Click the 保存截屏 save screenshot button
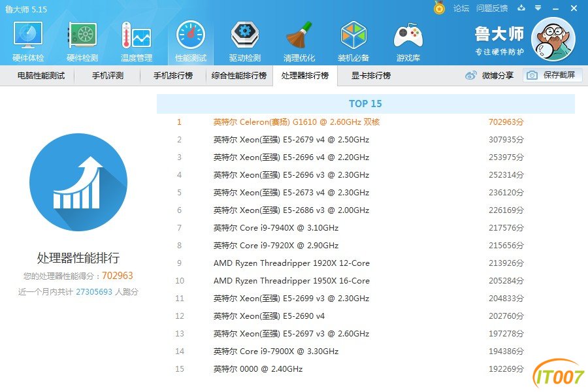588x392 pixels. [553, 75]
